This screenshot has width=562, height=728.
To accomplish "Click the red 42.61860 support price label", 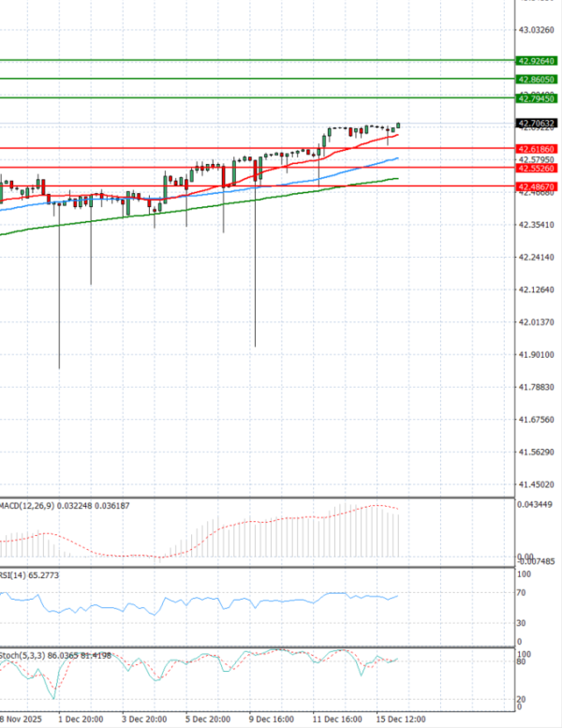I will tap(537, 149).
